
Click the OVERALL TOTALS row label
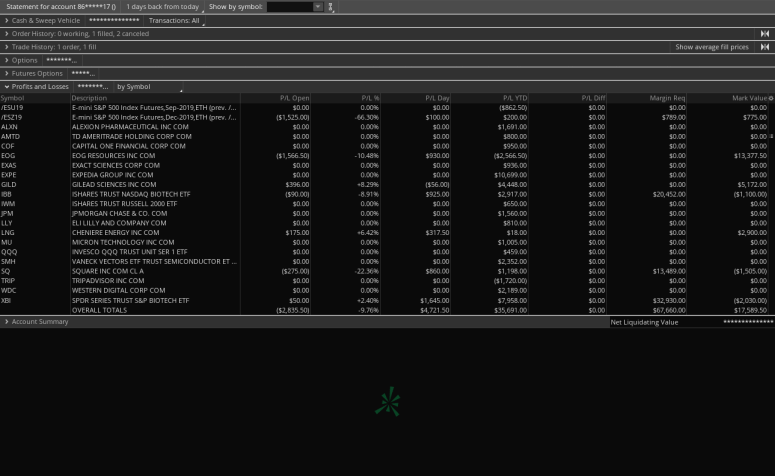click(99, 310)
